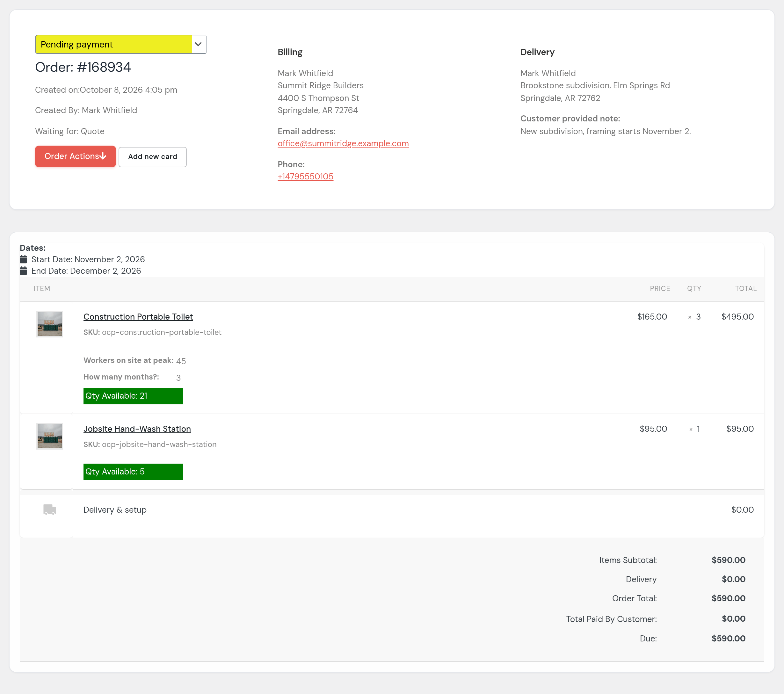Click the 4400 S Thompson St address line
The height and width of the screenshot is (694, 784).
coord(318,98)
